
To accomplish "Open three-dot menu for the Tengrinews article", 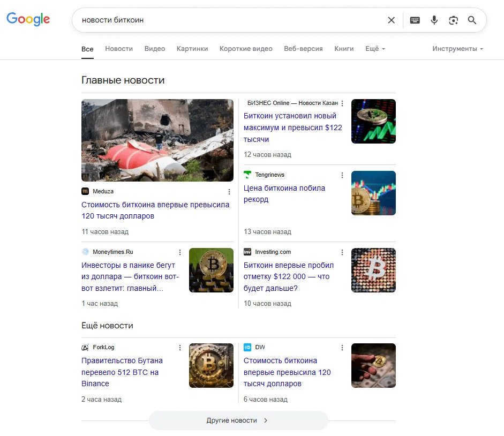I will 342,175.
